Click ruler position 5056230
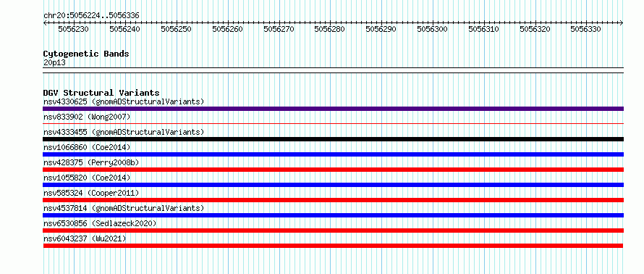 click(74, 29)
